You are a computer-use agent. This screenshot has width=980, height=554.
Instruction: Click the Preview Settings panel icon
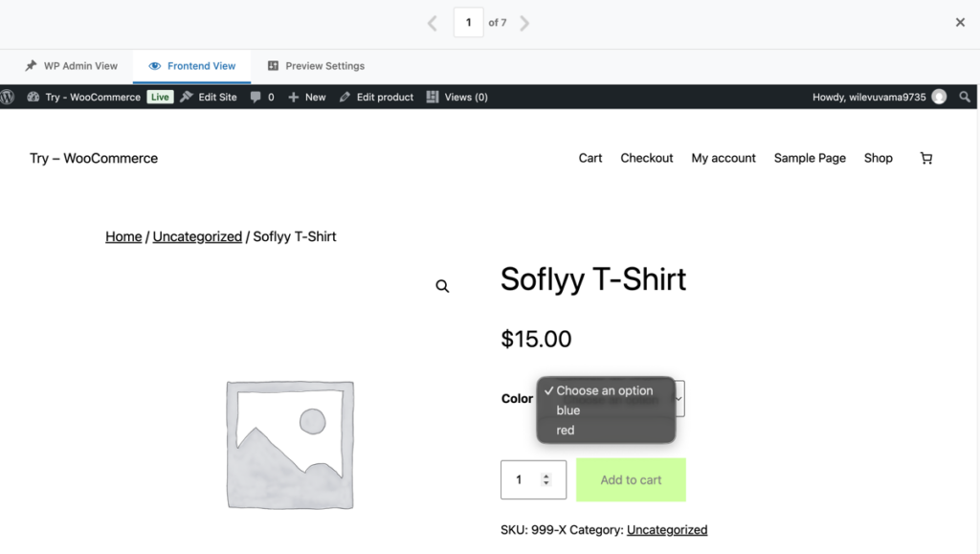[273, 66]
